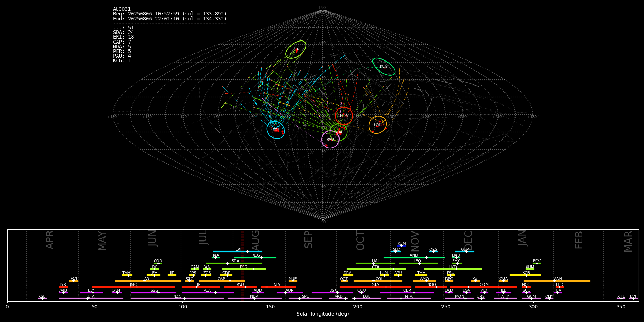Screen dimensions: 644x322
Task: Select the STA shower bar in timeline
Action: click(x=375, y=287)
